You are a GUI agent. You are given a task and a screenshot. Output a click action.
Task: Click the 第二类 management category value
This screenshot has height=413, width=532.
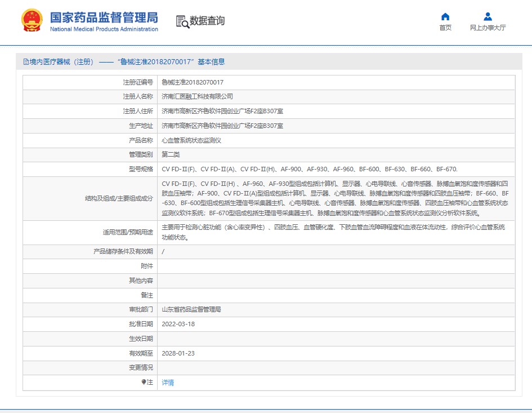[171, 154]
